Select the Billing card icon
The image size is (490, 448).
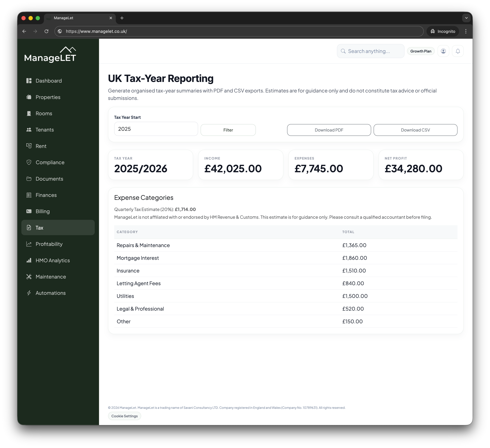coord(29,211)
